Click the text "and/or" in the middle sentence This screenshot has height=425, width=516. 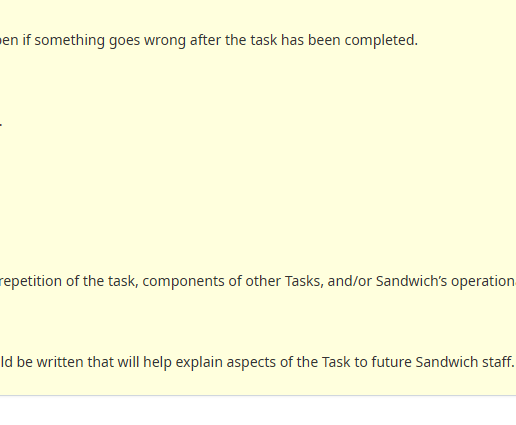(x=350, y=281)
